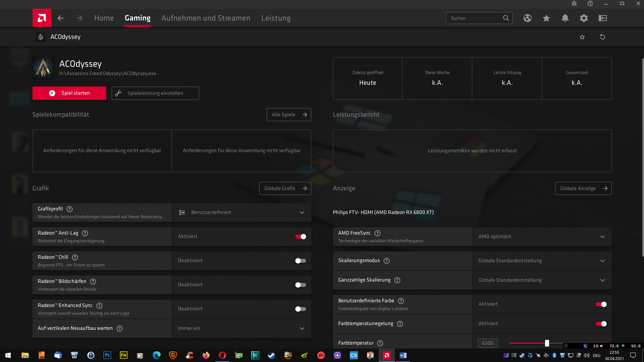Disable the Radeon Anti-Lag toggle
644x362 pixels.
click(x=301, y=237)
